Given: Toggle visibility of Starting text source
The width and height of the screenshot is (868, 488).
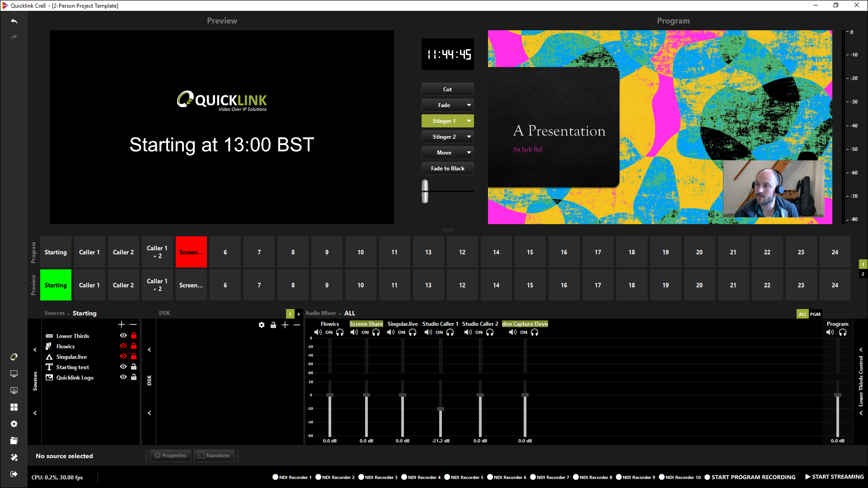Looking at the screenshot, I should click(123, 367).
